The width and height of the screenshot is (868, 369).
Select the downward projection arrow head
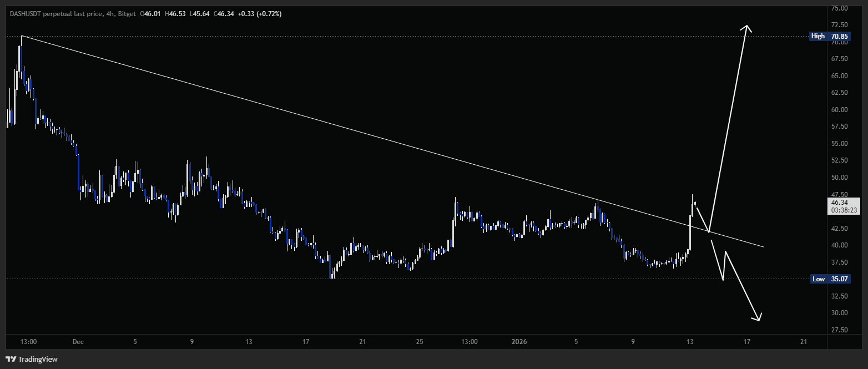pos(758,318)
